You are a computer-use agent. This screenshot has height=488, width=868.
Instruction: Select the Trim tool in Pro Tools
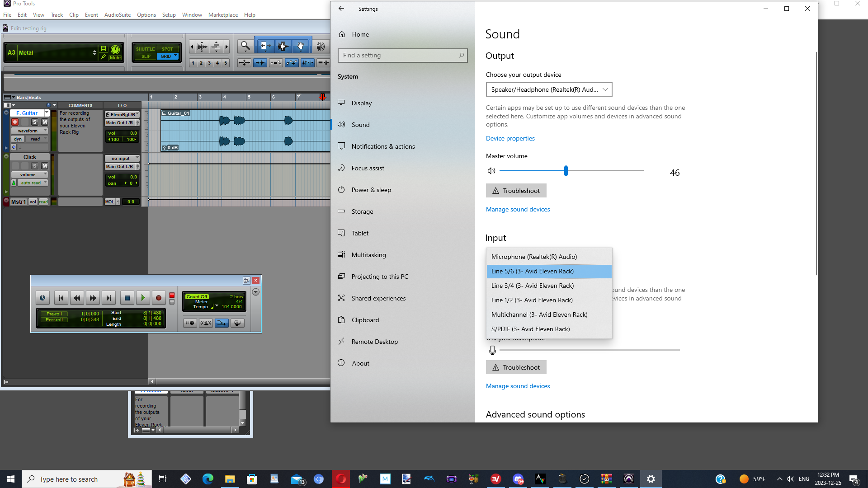click(265, 46)
